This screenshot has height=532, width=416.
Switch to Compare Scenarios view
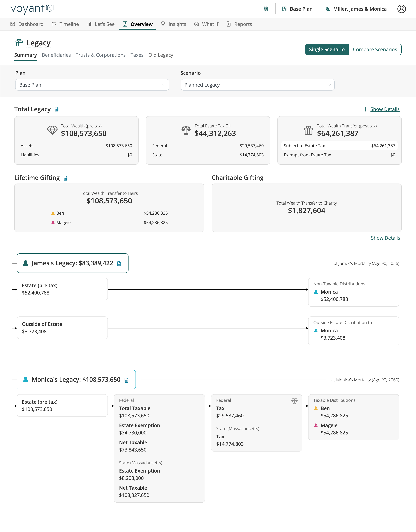(375, 50)
